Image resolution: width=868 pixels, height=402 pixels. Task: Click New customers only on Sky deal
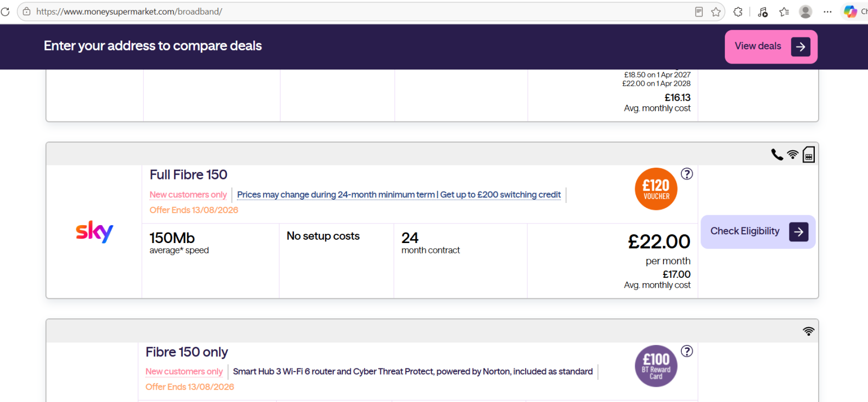tap(188, 195)
